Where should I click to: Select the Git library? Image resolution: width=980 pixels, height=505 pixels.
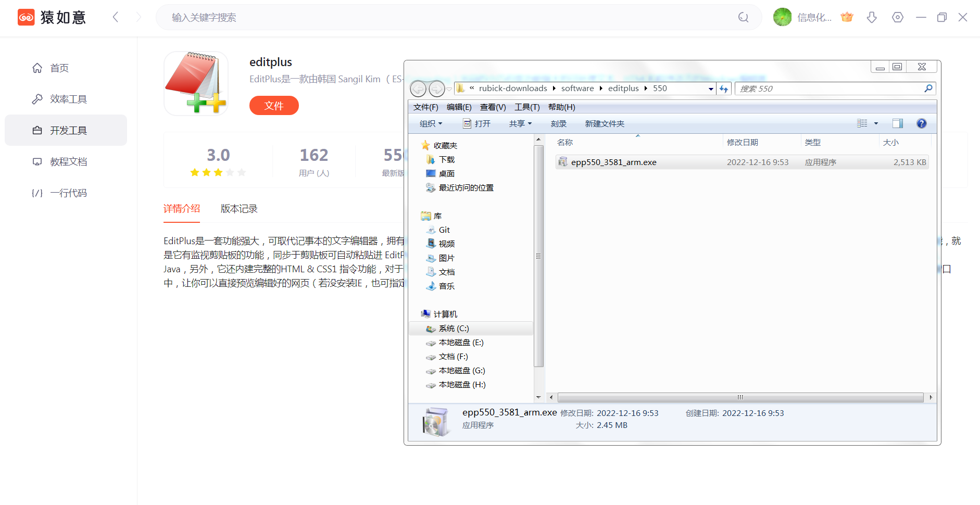(444, 230)
